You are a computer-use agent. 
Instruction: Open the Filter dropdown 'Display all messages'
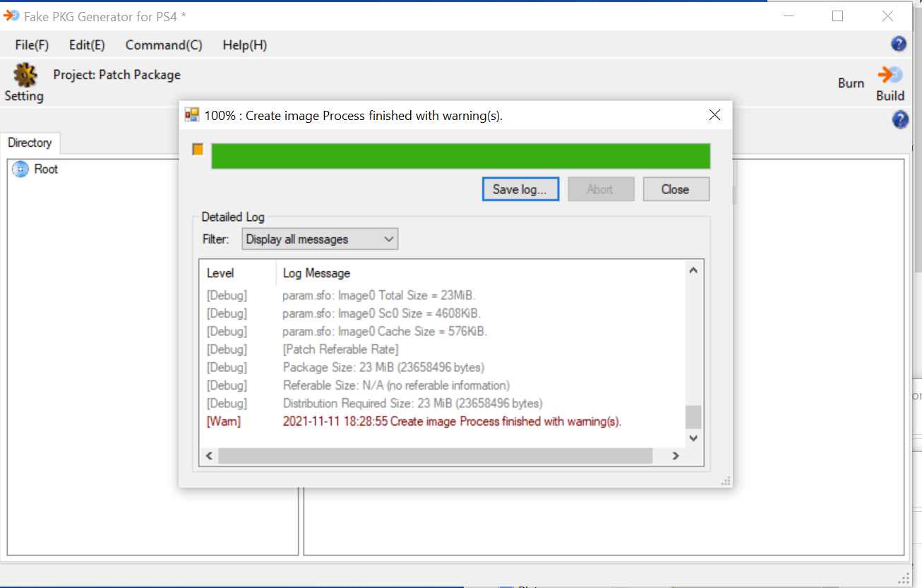320,239
